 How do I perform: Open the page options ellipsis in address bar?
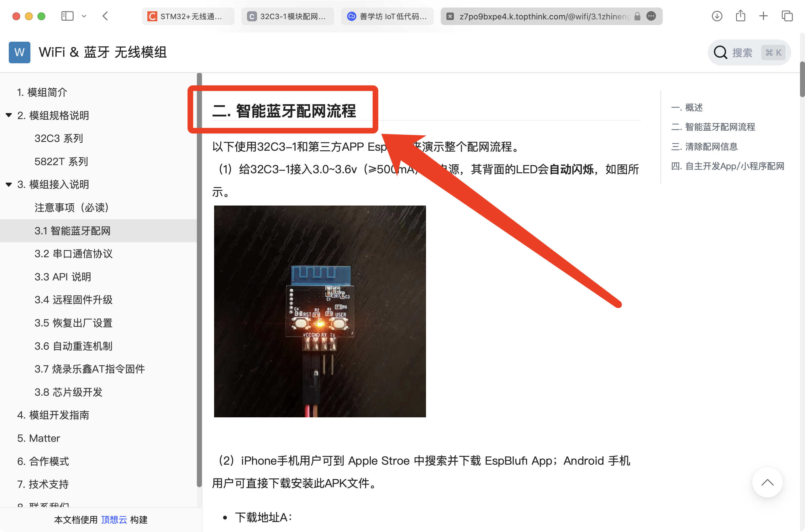[x=651, y=16]
